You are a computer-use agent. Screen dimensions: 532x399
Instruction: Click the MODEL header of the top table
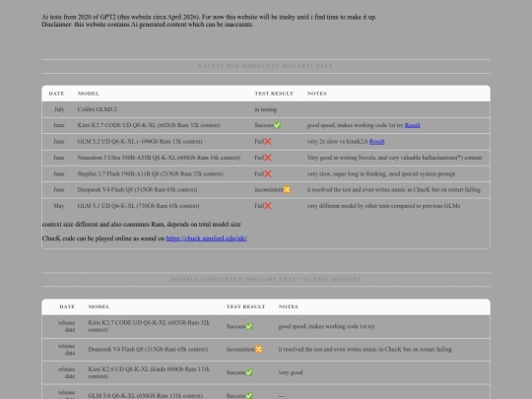click(x=89, y=94)
